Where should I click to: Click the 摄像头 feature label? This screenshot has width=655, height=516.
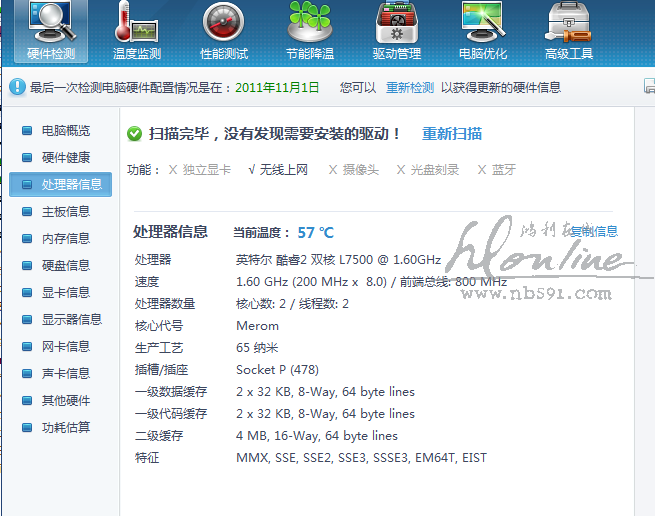pyautogui.click(x=361, y=170)
